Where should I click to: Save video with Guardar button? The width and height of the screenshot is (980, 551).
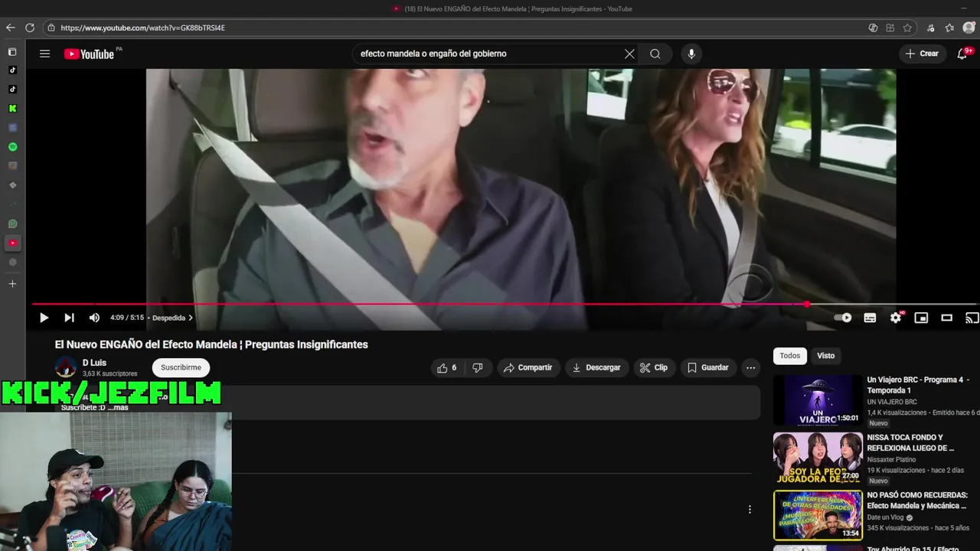[708, 367]
